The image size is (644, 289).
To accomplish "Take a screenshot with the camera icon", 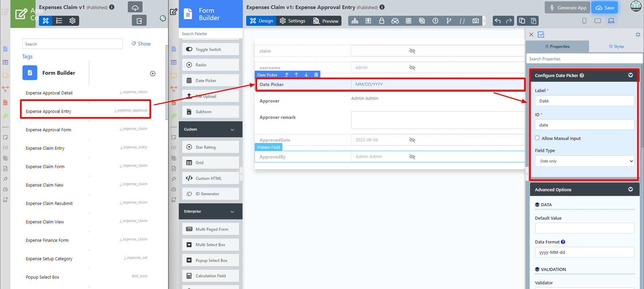I will tap(476, 21).
